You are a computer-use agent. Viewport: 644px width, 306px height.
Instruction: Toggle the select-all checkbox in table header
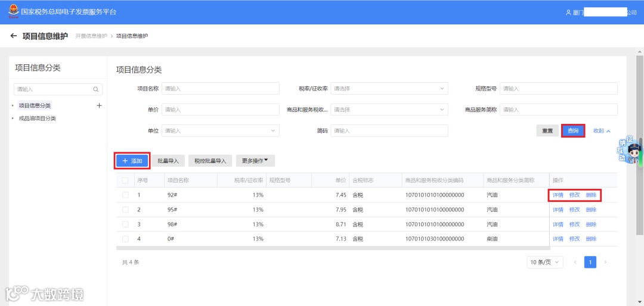125,180
